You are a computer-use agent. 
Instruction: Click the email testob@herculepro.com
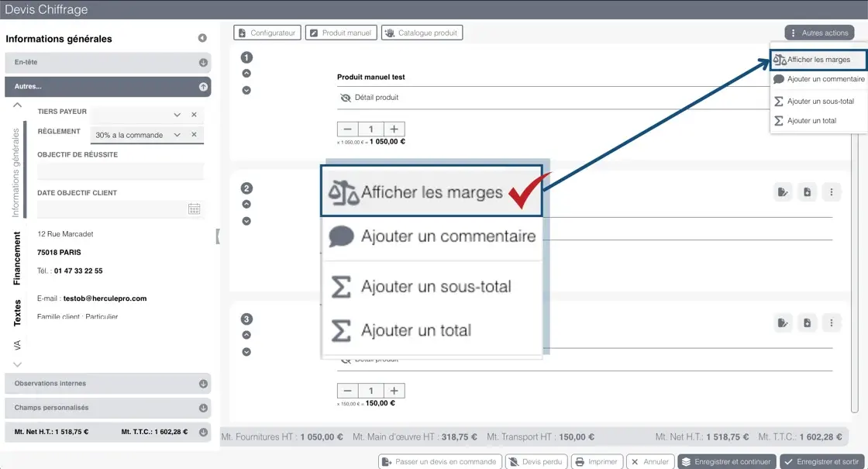click(x=105, y=298)
